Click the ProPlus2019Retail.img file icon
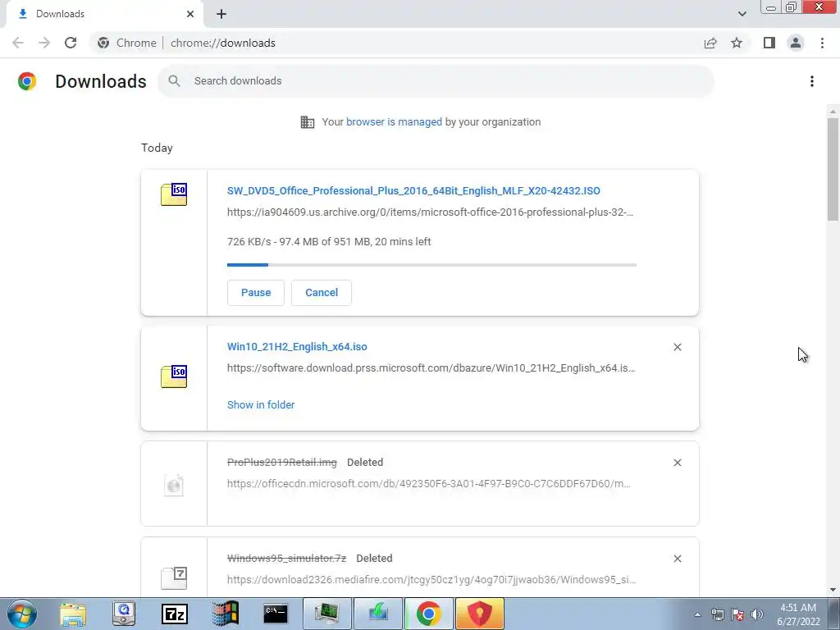Image resolution: width=840 pixels, height=630 pixels. 174,486
